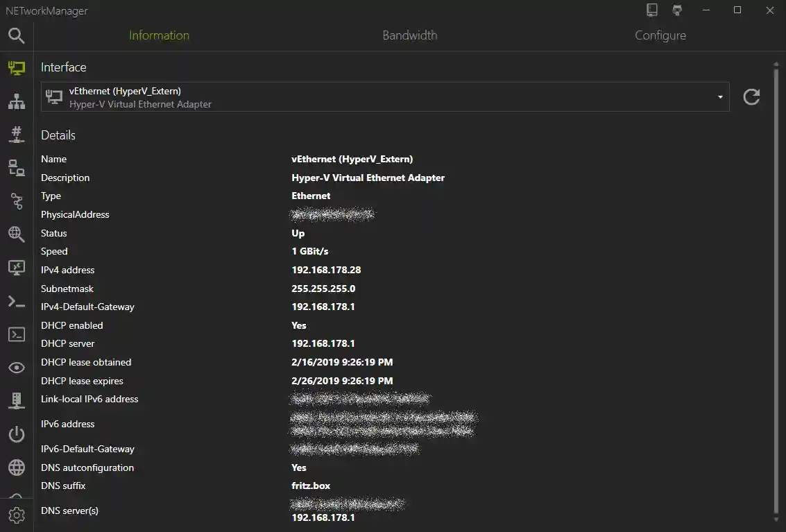Expand the interface selection dropdown
Screen dimensions: 786x532
pos(719,96)
